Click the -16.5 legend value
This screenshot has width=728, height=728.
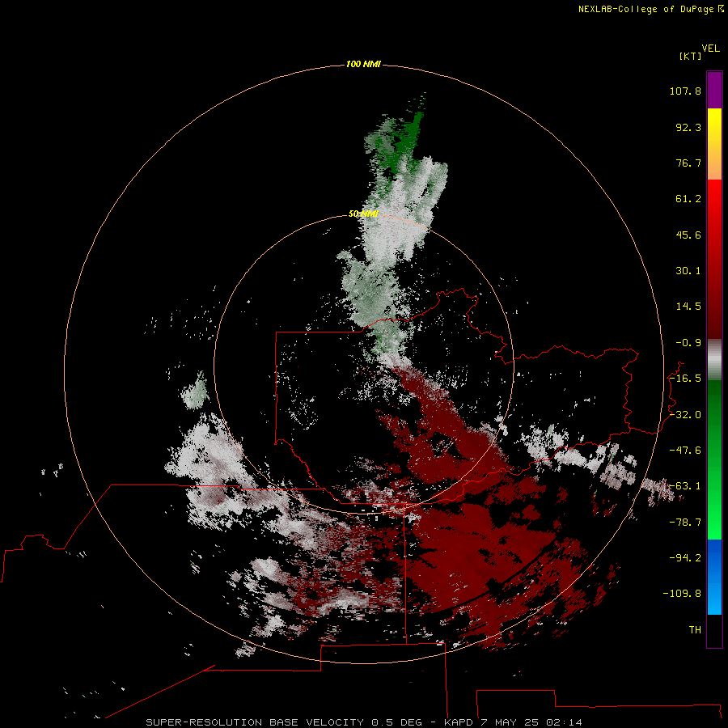coord(685,379)
